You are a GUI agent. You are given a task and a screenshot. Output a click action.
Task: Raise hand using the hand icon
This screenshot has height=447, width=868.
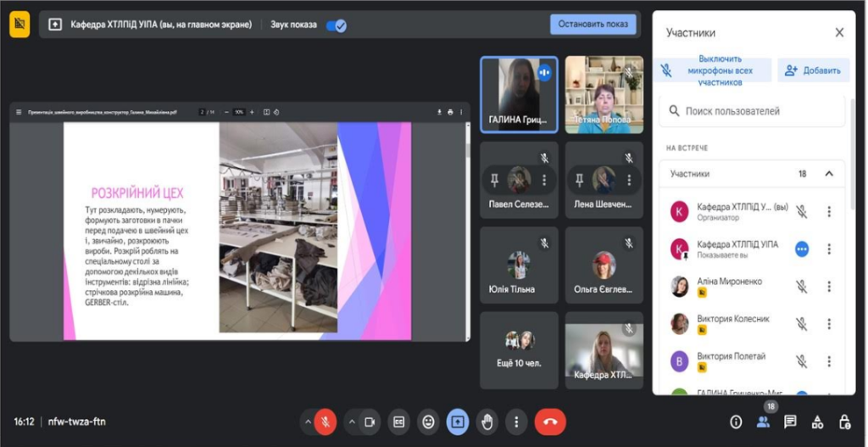coord(487,422)
